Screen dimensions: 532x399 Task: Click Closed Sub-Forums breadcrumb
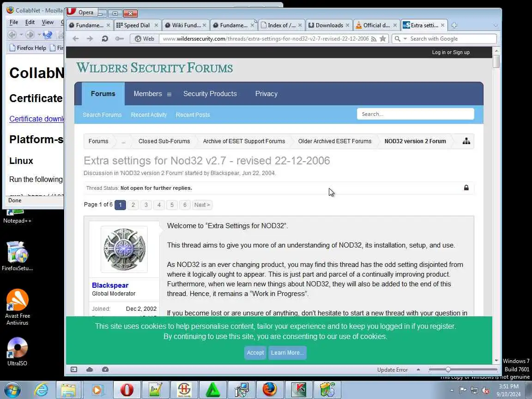coord(164,141)
